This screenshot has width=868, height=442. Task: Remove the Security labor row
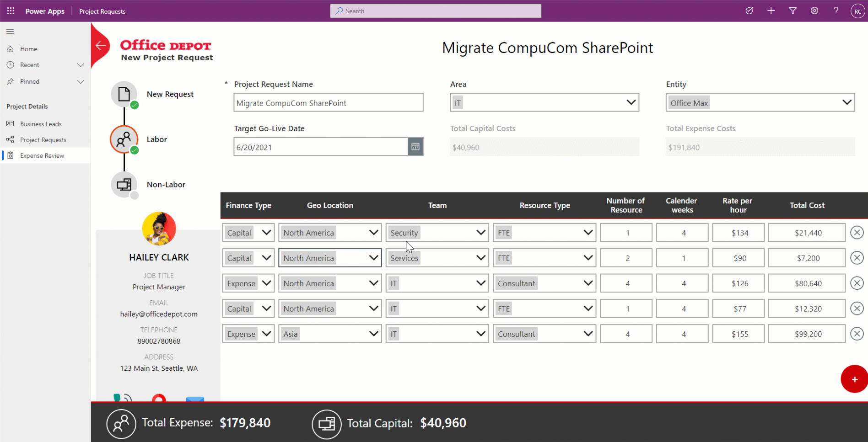point(857,233)
